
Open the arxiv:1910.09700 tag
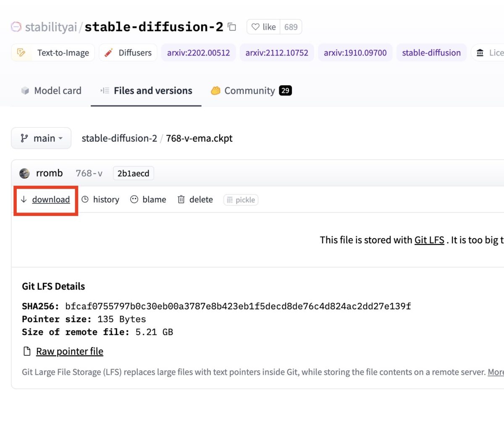[355, 53]
